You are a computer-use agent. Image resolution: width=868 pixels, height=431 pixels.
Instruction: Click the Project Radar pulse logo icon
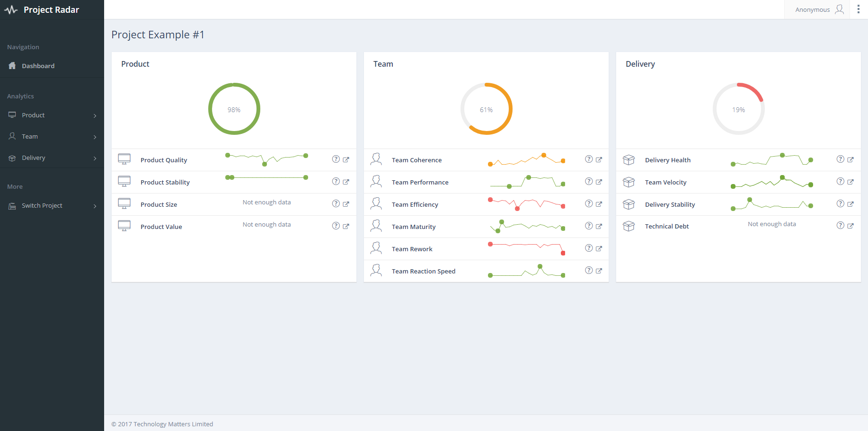point(11,9)
